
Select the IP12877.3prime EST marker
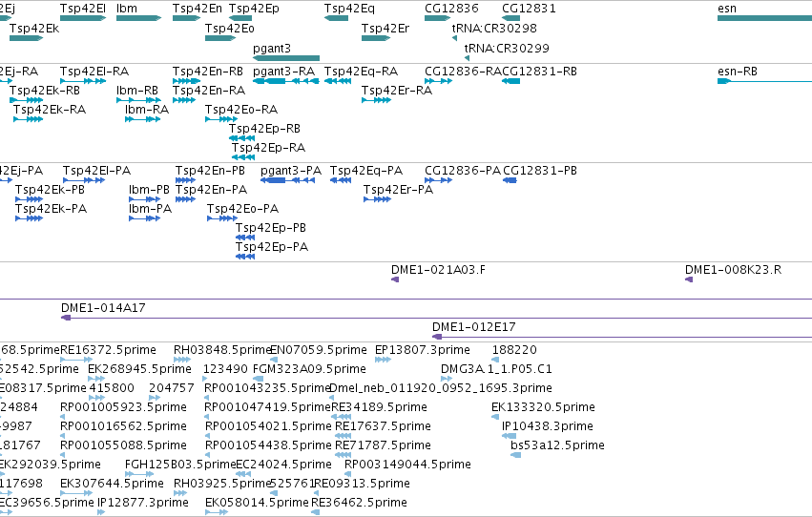[x=101, y=513]
